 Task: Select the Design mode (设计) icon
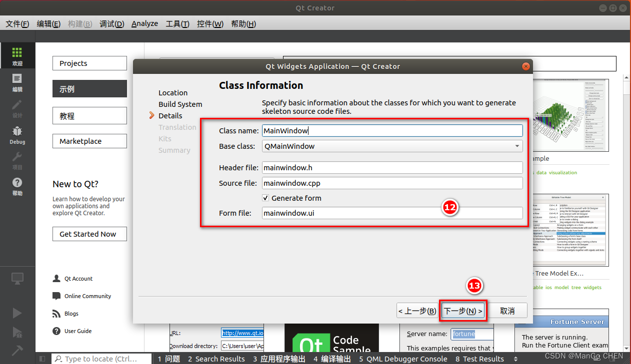[17, 108]
